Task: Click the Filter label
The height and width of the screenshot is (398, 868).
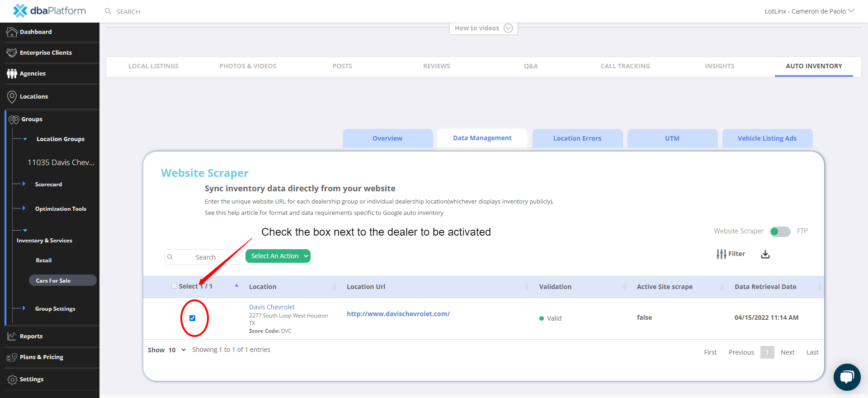Action: pyautogui.click(x=736, y=254)
